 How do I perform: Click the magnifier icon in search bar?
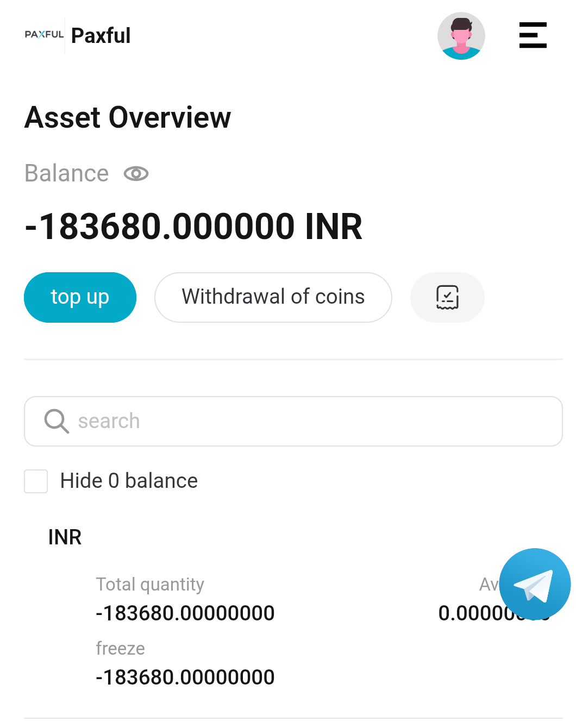[57, 421]
